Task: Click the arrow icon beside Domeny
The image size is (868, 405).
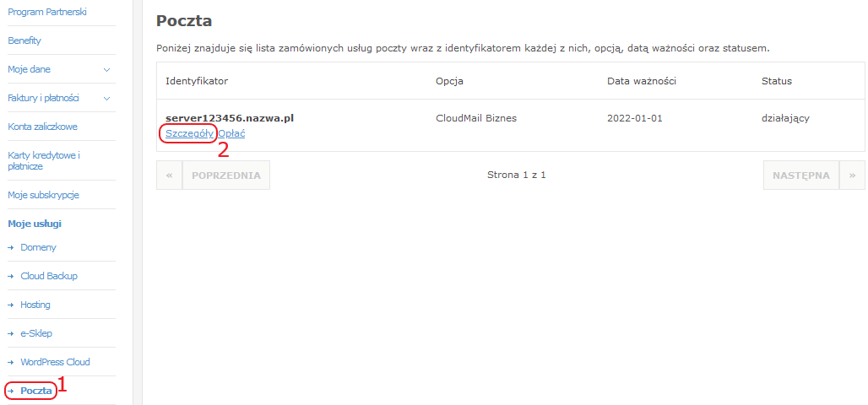Action: click(x=11, y=248)
